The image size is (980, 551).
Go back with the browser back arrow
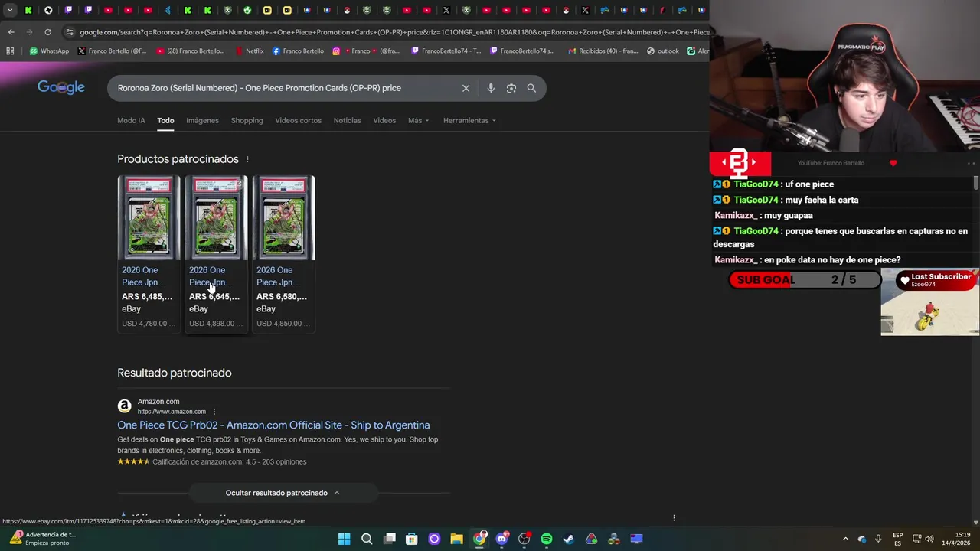coord(11,32)
